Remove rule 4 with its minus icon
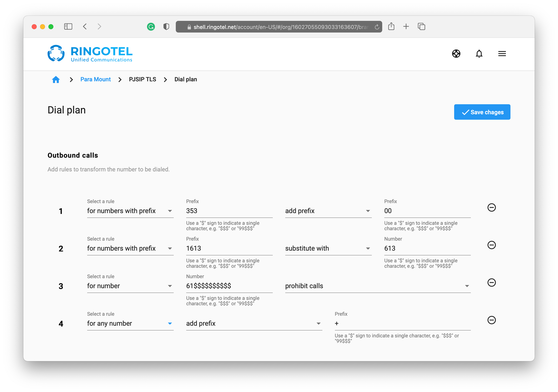This screenshot has width=558, height=392. click(492, 320)
